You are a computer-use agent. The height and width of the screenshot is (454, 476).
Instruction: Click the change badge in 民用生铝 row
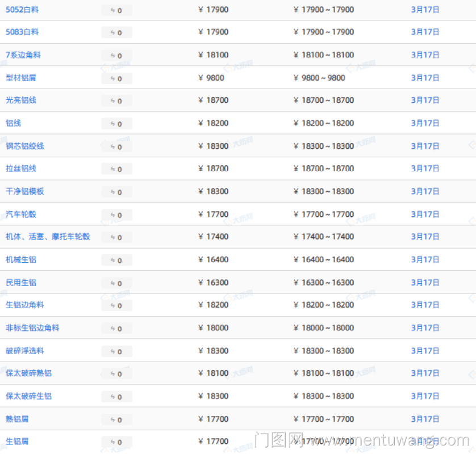[116, 283]
